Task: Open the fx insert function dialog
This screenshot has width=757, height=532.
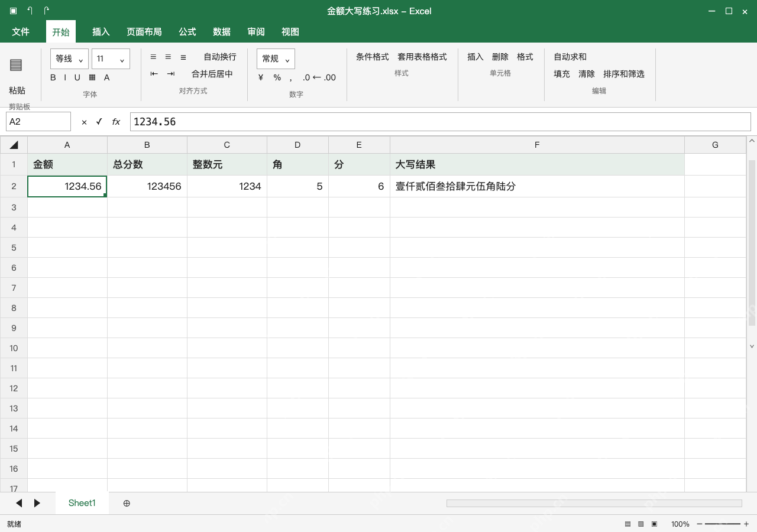Action: click(x=116, y=122)
